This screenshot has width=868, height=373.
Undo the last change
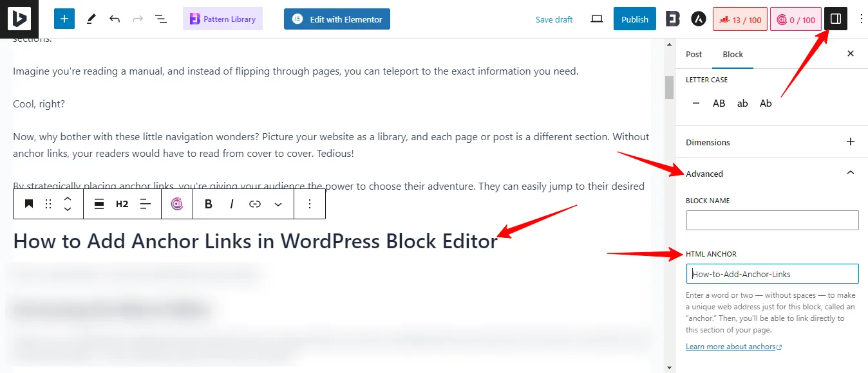click(x=115, y=19)
